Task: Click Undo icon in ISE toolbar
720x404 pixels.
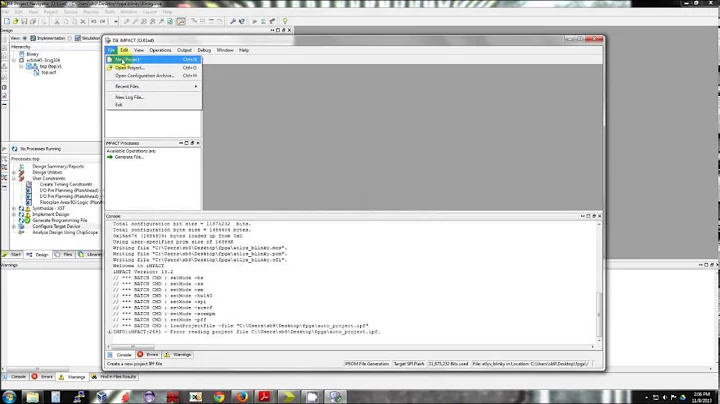Action: pos(94,21)
